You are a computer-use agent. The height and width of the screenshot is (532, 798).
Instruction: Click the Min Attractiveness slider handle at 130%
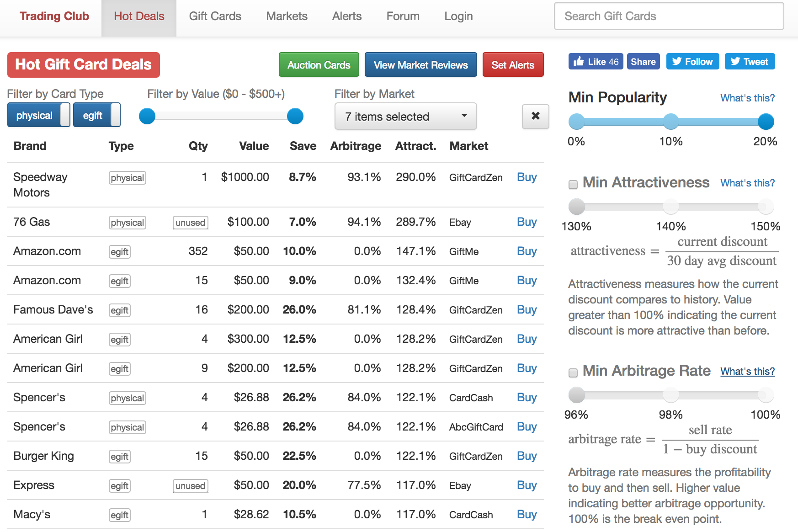577,207
